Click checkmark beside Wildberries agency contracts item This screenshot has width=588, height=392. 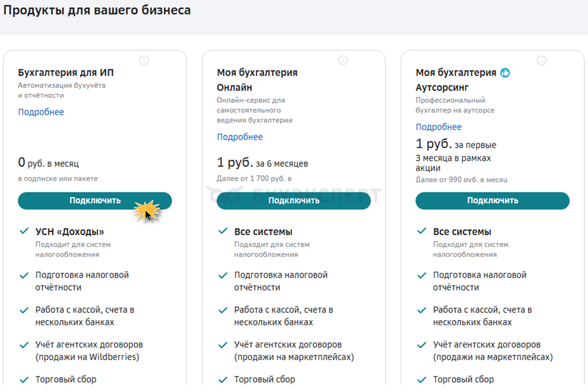(x=24, y=344)
